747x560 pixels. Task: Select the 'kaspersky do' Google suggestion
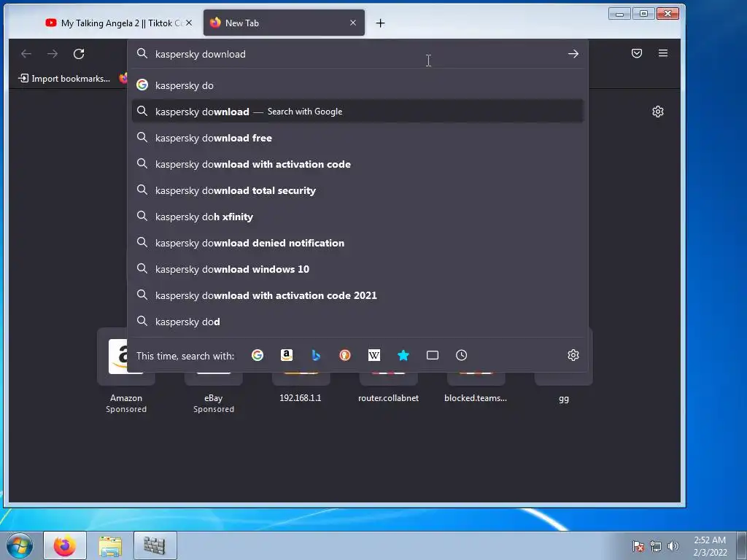(357, 85)
